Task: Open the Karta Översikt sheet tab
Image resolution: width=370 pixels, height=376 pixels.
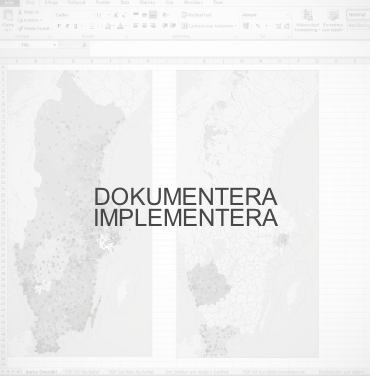Action: [x=42, y=372]
